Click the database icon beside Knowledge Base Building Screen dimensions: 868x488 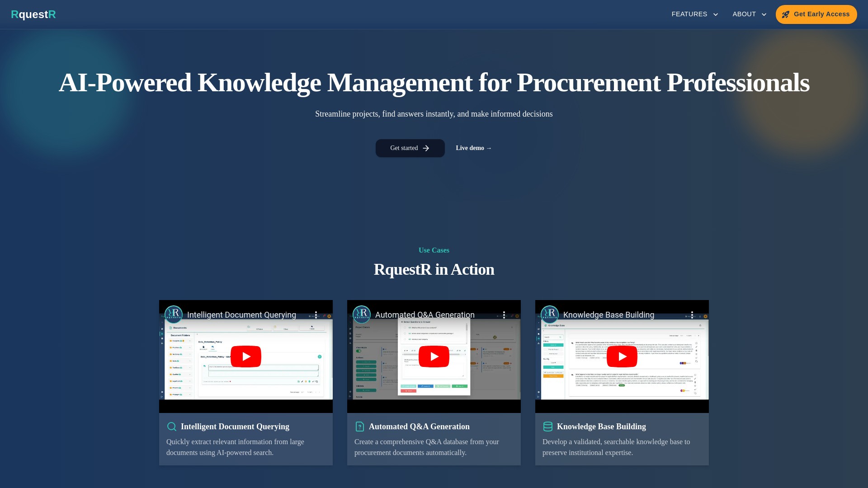pos(548,427)
